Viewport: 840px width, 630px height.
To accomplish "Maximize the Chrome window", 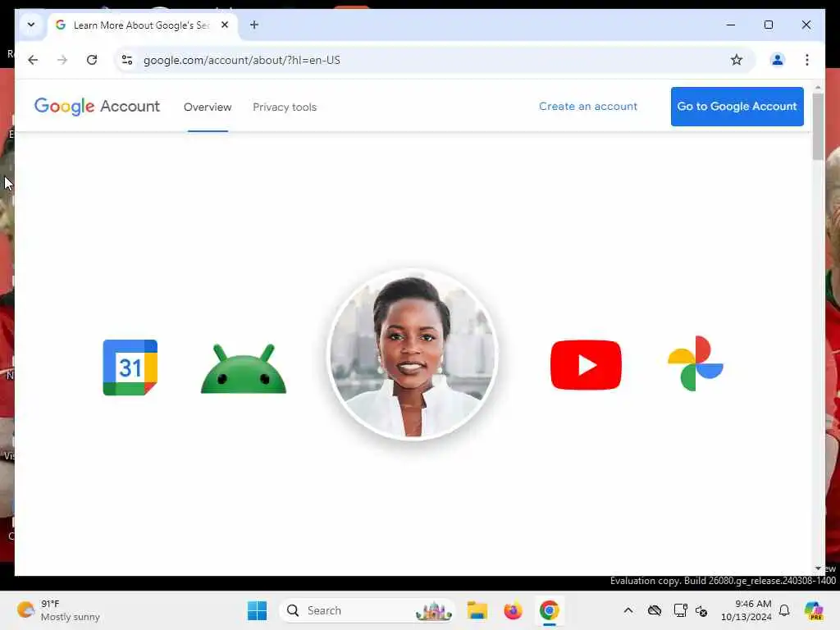I will click(768, 25).
